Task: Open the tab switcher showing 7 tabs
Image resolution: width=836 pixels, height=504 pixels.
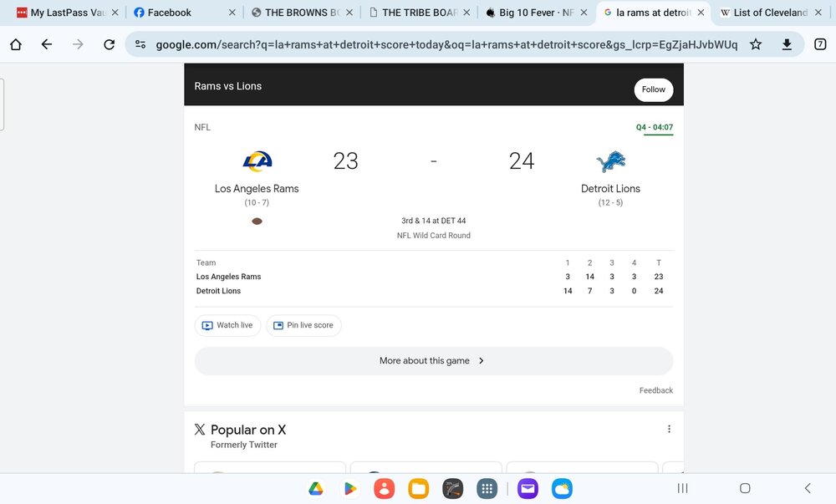Action: click(820, 44)
